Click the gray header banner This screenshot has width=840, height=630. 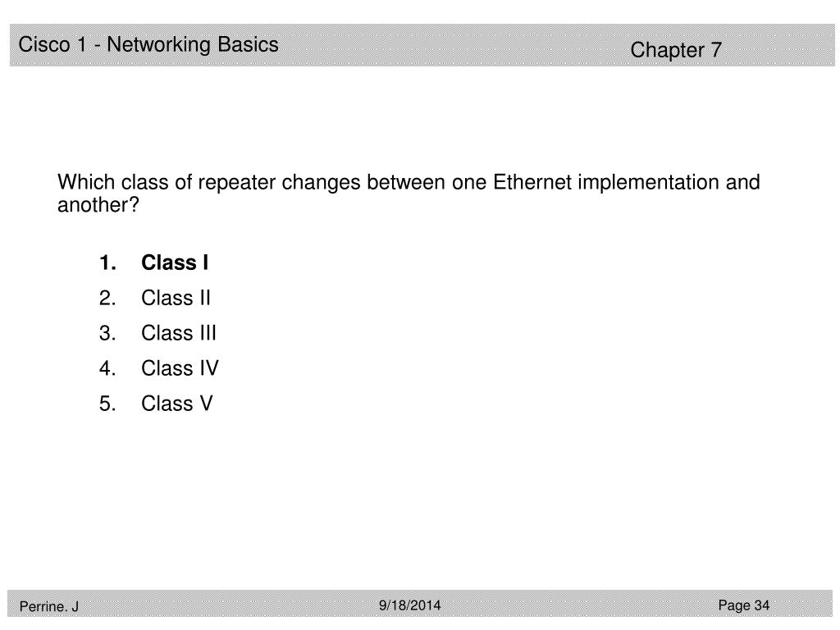[422, 45]
